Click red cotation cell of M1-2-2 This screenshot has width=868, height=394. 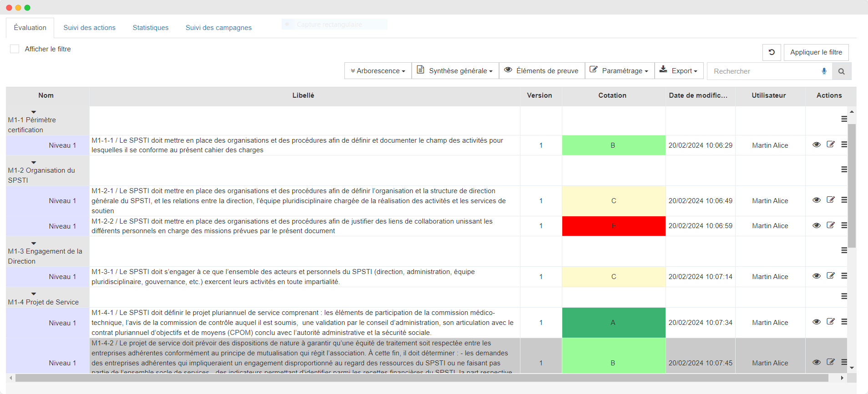(x=614, y=226)
